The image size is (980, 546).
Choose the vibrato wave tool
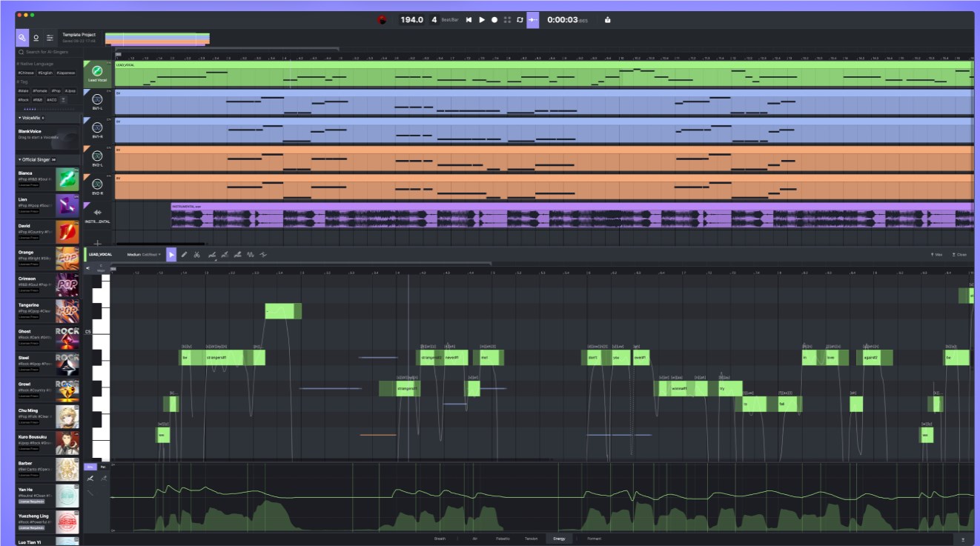click(250, 254)
